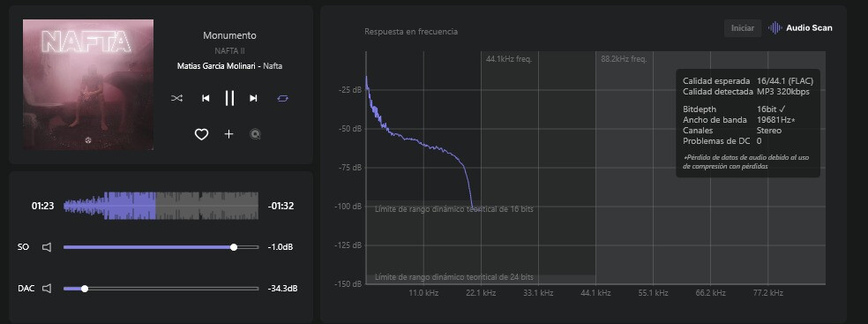Toggle the remaining time display -01:32
This screenshot has height=324, width=868.
(281, 206)
